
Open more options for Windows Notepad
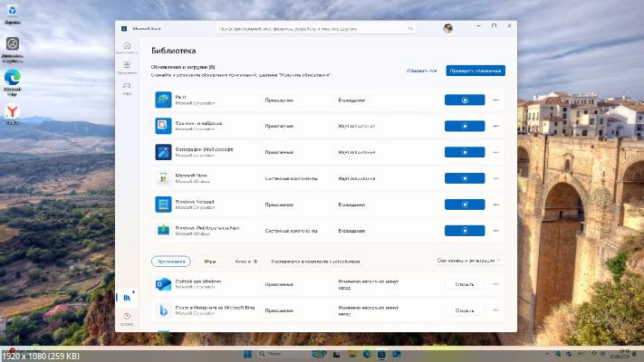point(495,205)
